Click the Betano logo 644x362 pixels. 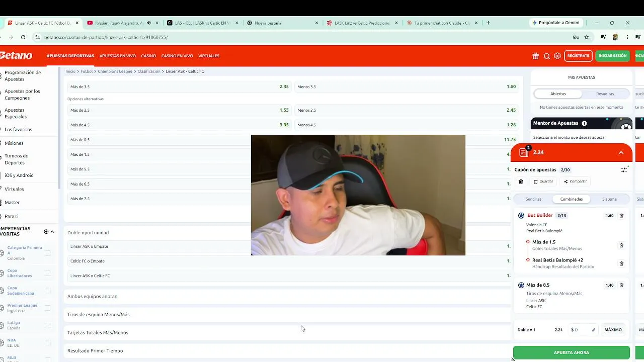pyautogui.click(x=16, y=56)
